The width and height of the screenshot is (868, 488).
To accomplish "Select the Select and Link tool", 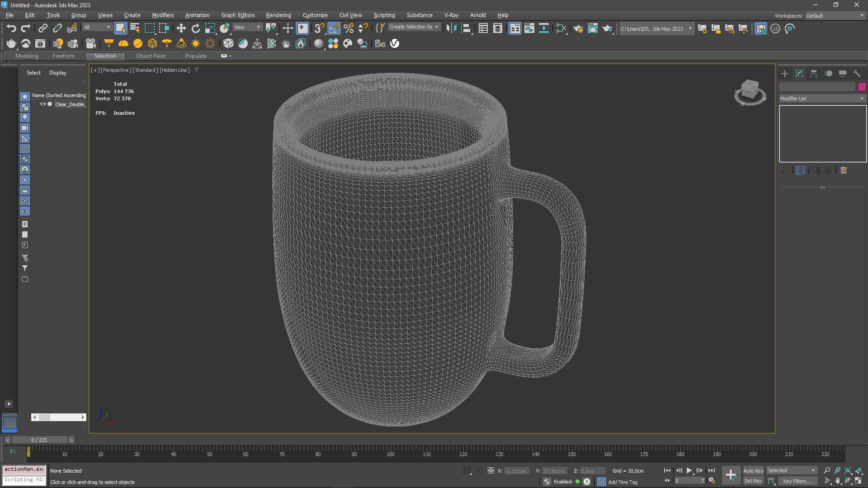I will [x=42, y=28].
